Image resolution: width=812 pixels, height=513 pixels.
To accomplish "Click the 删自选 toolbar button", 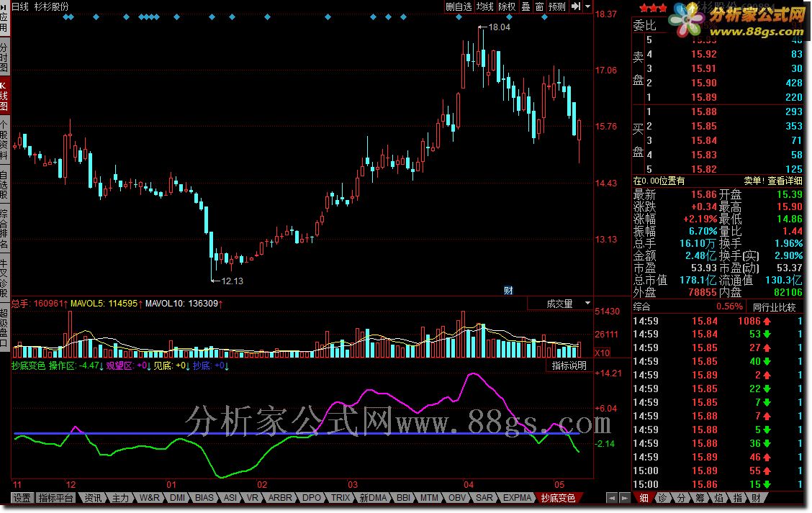I will (459, 6).
